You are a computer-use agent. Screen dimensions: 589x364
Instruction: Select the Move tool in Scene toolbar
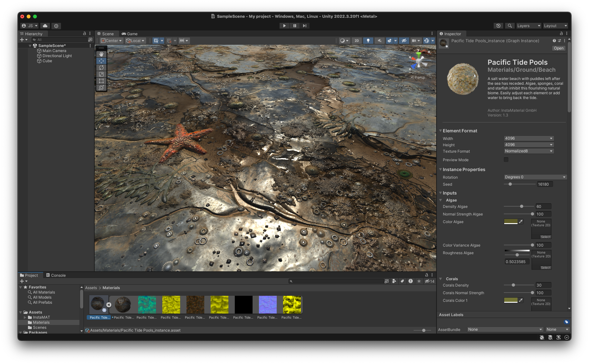point(101,61)
